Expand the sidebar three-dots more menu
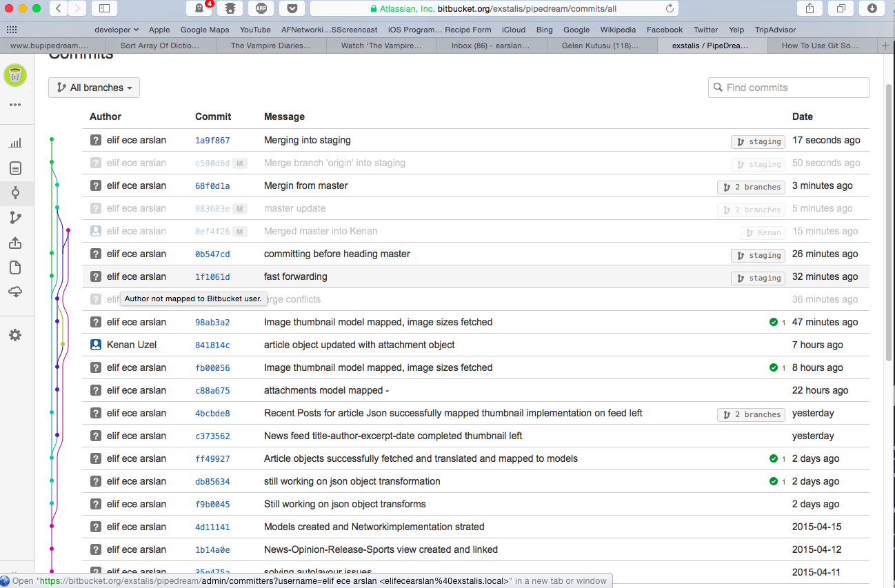Image resolution: width=895 pixels, height=588 pixels. tap(15, 105)
